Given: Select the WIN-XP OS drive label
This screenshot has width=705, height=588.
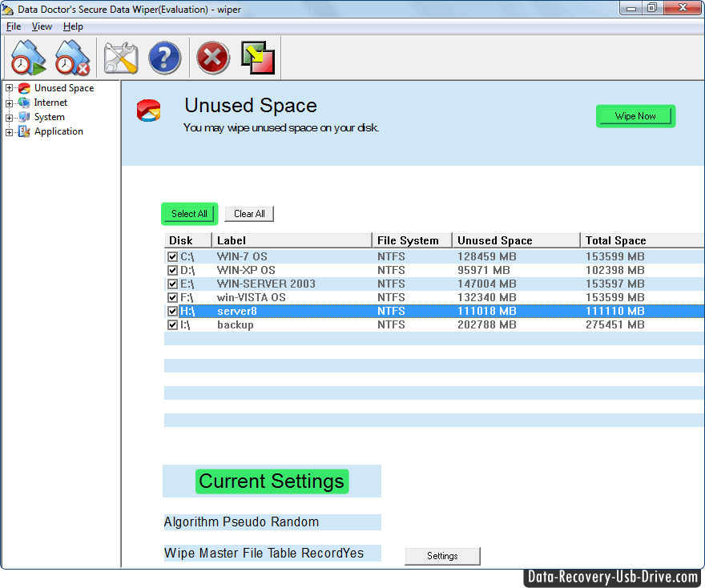Looking at the screenshot, I should (246, 270).
